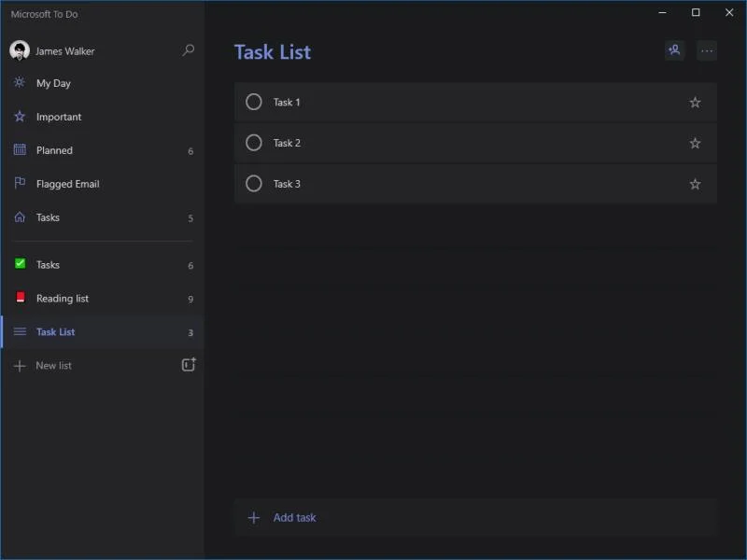The image size is (747, 560).
Task: Click the red book Reading list icon
Action: click(x=20, y=298)
